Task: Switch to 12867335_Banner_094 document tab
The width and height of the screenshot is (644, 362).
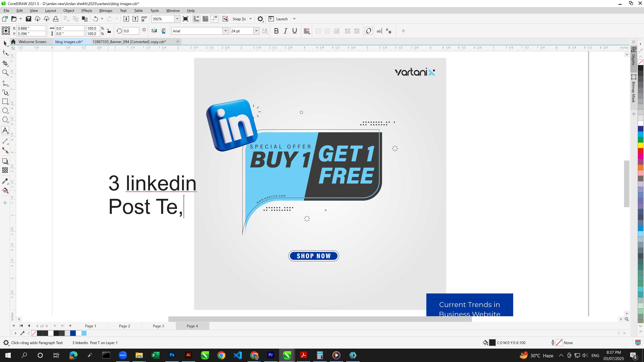Action: (129, 42)
